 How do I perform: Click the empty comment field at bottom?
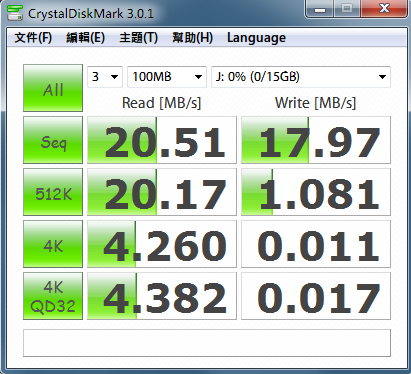click(207, 343)
